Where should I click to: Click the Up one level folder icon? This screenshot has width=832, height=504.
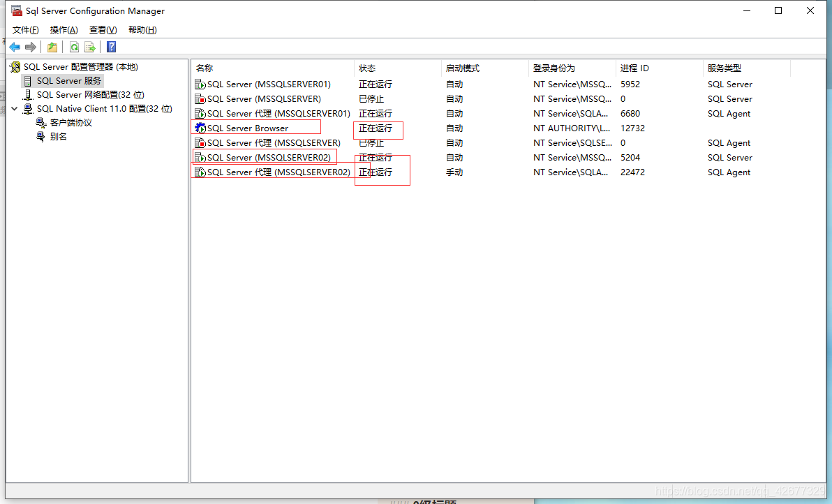coord(52,47)
